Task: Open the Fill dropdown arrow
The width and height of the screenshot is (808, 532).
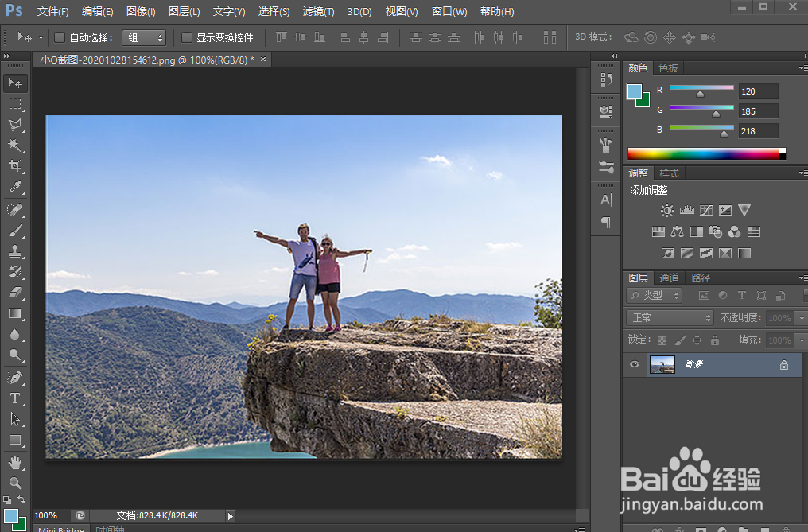Action: 802,340
